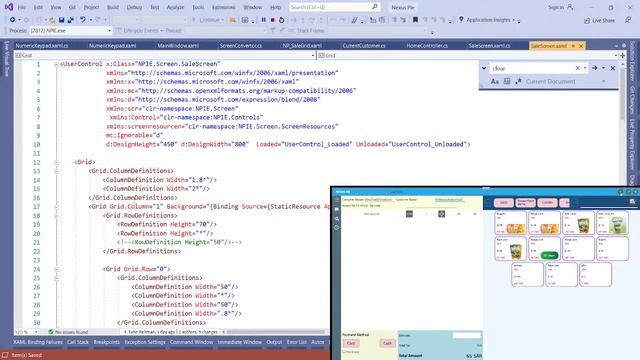Click the discount input field in Nexus Pie window
Viewport: 640px width, 360px height.
click(467, 335)
